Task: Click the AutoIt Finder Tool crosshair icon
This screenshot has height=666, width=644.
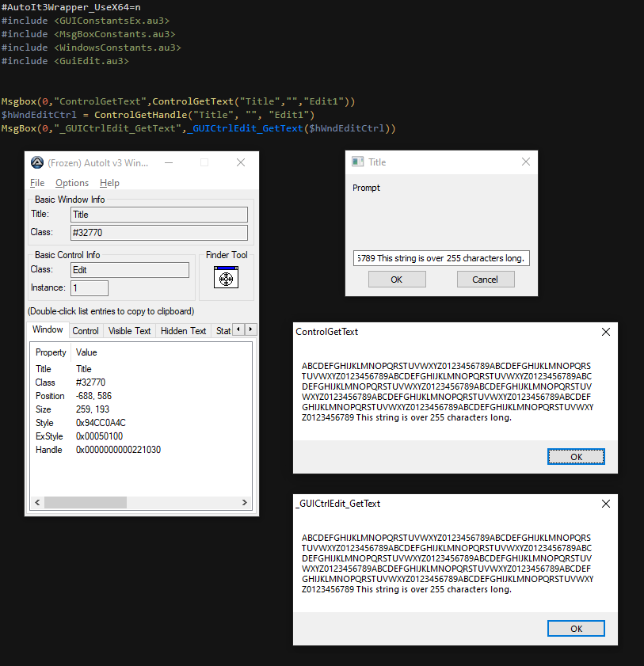Action: click(226, 277)
